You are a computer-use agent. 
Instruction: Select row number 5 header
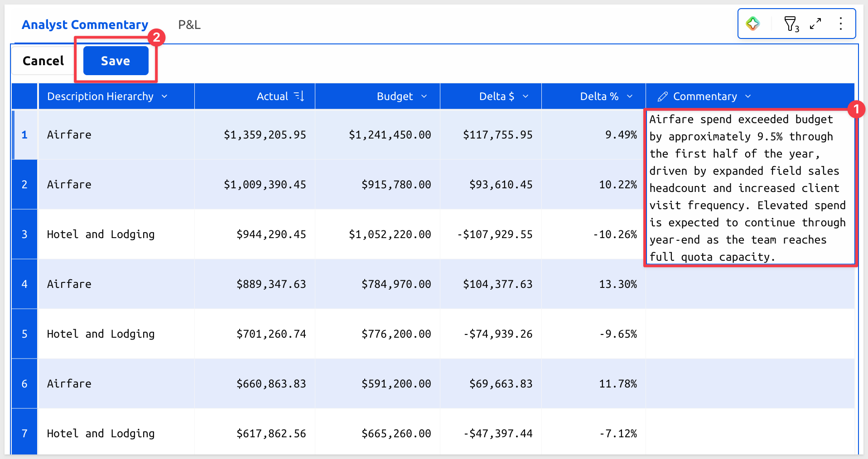coord(24,334)
